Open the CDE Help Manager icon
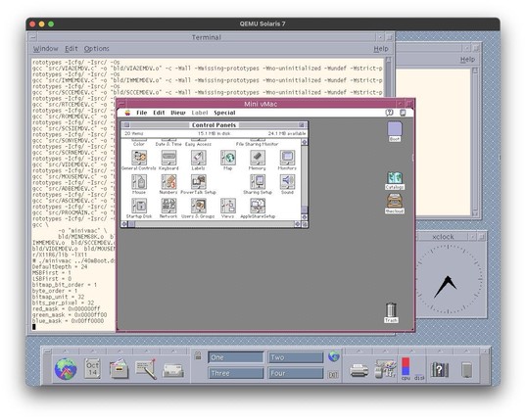 (440, 369)
